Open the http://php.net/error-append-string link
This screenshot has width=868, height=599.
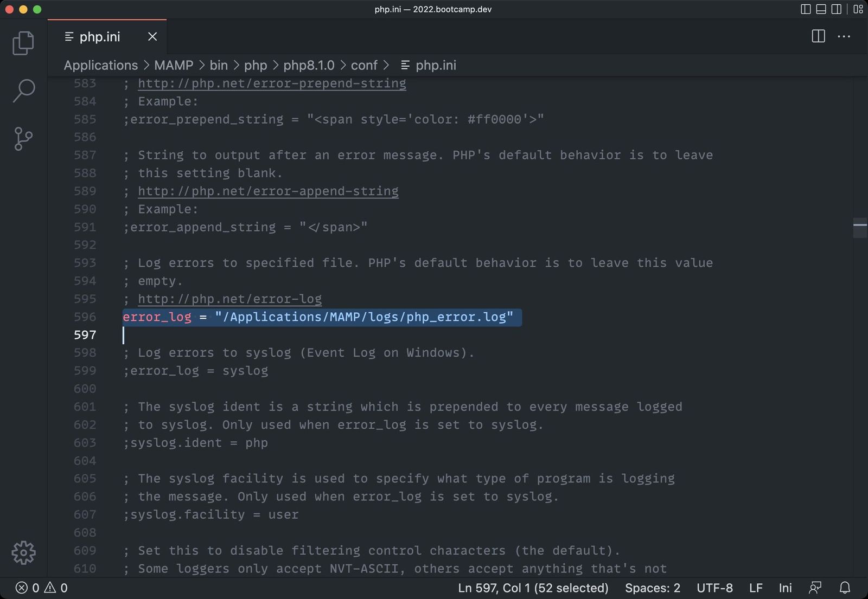(x=268, y=191)
